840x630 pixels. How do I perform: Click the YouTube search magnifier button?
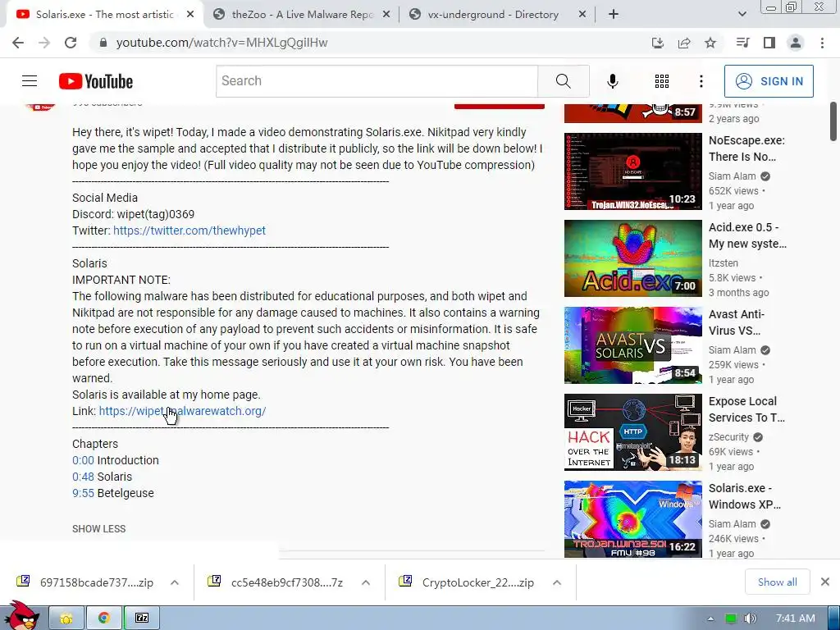(563, 81)
